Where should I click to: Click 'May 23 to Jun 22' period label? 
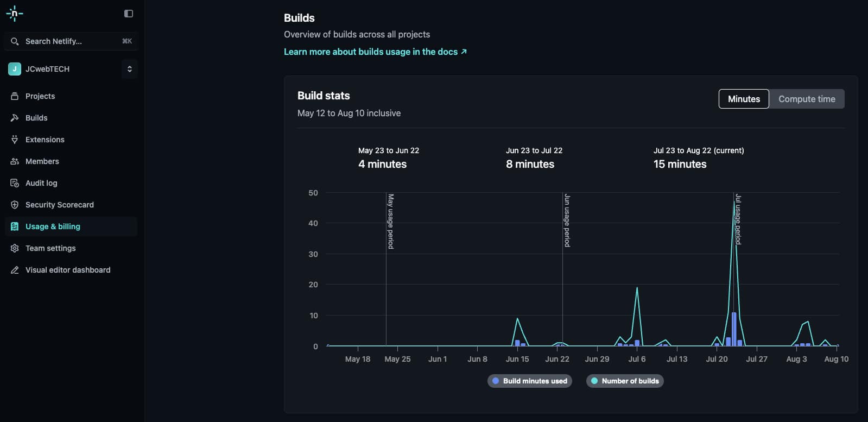coord(389,150)
